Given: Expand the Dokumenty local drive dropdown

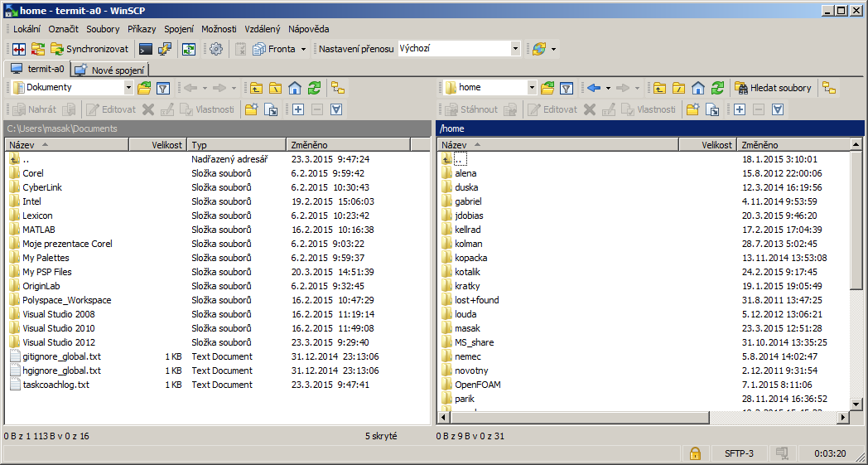Looking at the screenshot, I should (x=128, y=88).
